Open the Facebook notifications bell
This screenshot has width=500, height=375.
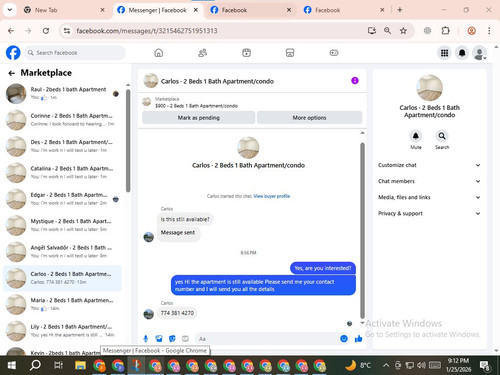462,53
